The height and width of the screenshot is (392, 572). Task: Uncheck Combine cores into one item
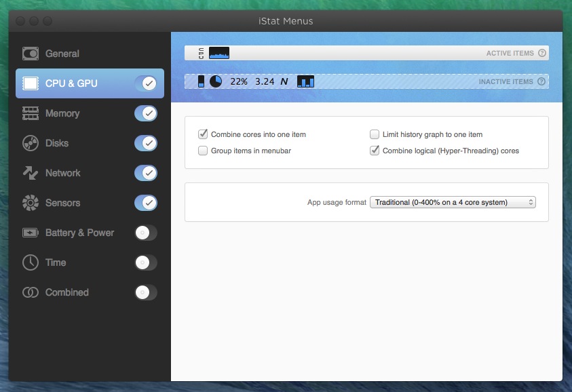(x=203, y=134)
